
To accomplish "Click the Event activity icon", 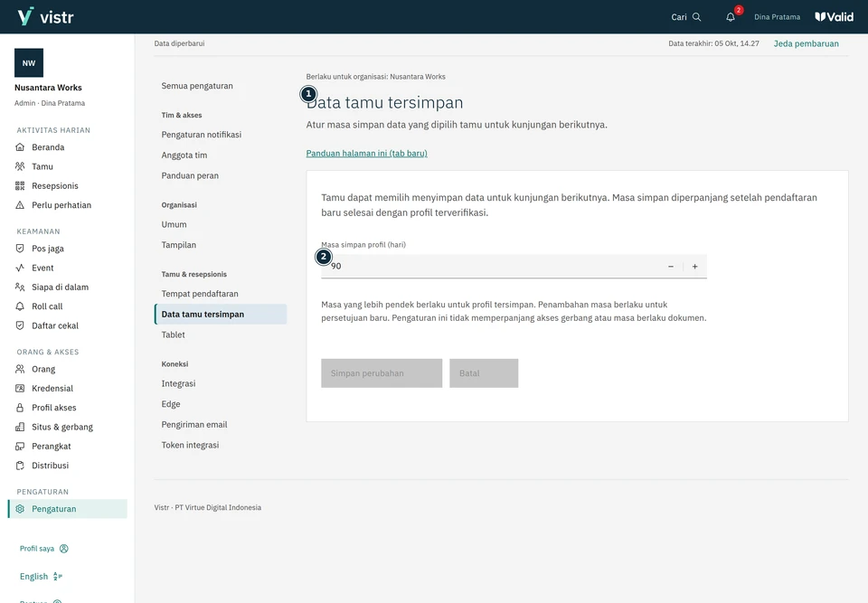I will [x=20, y=268].
